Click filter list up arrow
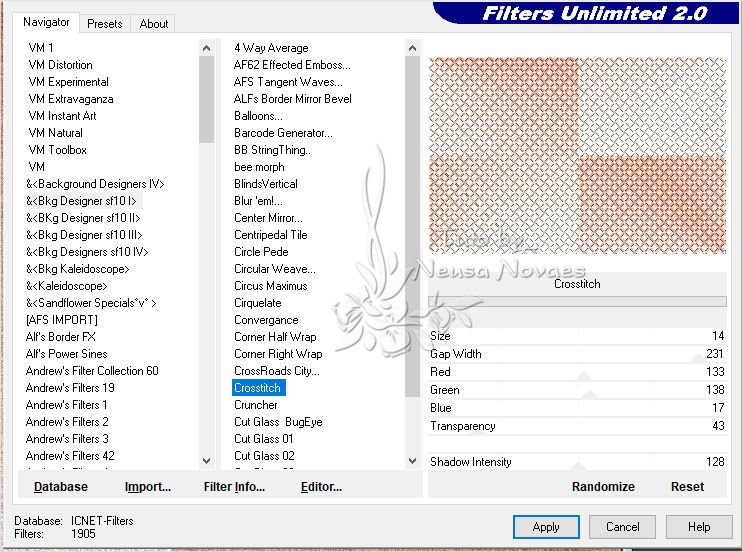Viewport: 743px width, 552px height. coord(412,48)
